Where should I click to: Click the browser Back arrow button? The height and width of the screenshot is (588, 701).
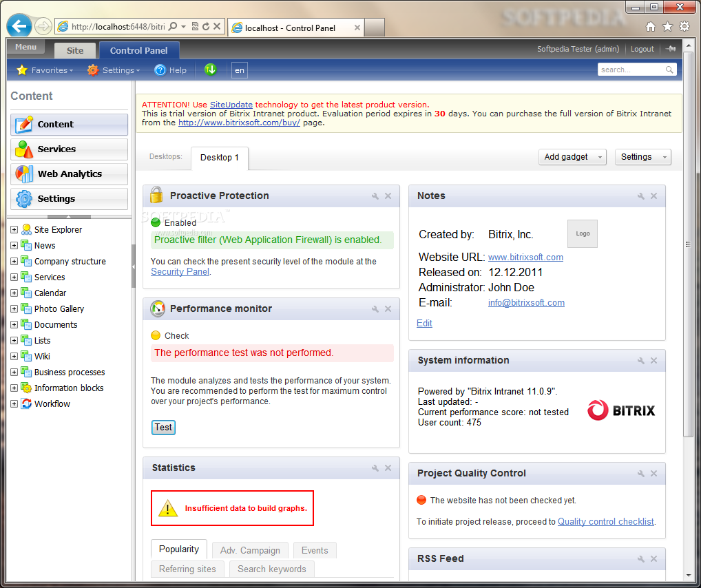pos(19,26)
